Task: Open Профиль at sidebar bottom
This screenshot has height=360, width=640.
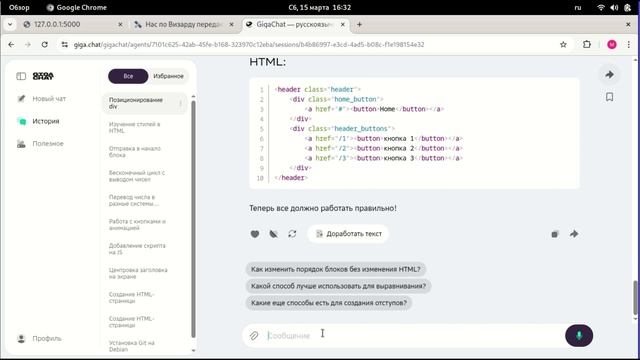Action: pyautogui.click(x=39, y=338)
